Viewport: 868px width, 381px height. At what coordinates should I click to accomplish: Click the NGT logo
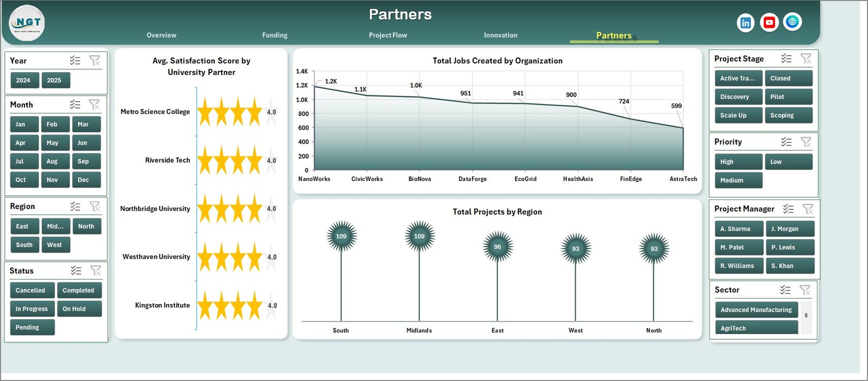click(x=27, y=23)
